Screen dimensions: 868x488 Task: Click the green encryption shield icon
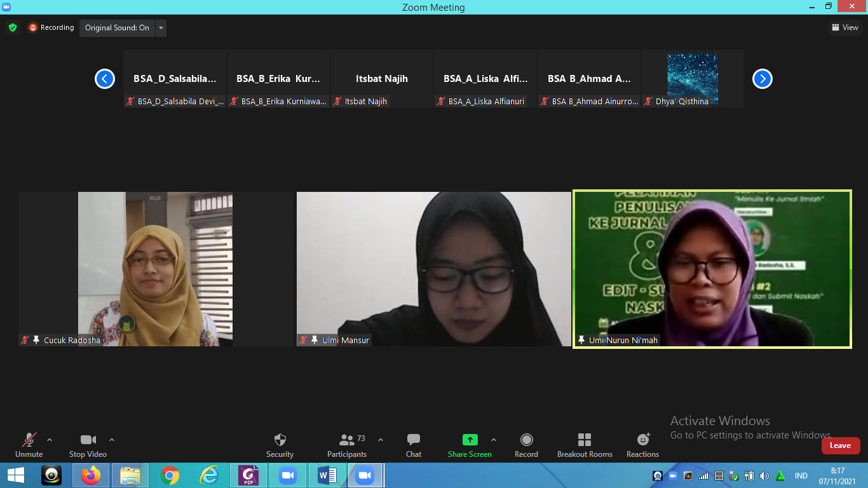13,27
